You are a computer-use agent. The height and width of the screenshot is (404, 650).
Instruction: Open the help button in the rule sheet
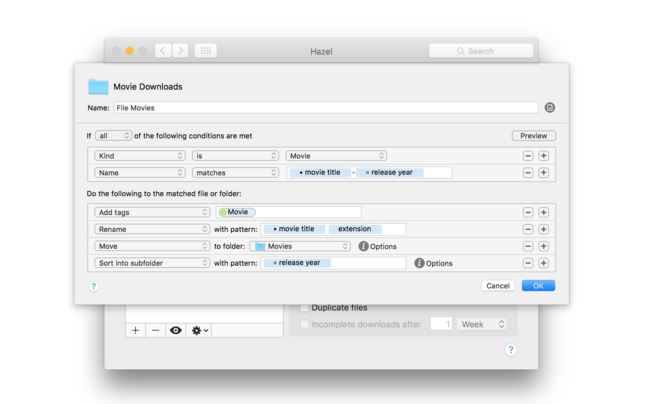[x=94, y=286]
